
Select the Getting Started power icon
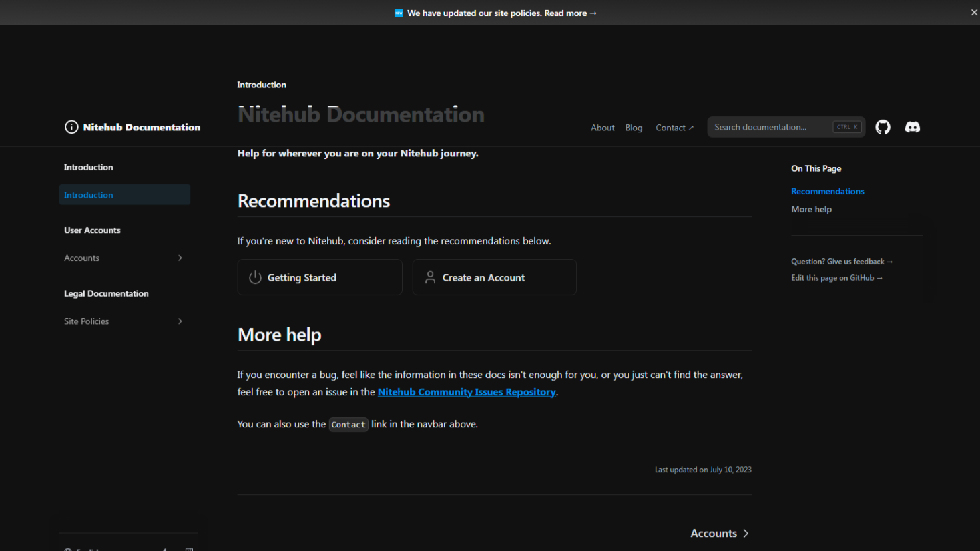(x=255, y=277)
